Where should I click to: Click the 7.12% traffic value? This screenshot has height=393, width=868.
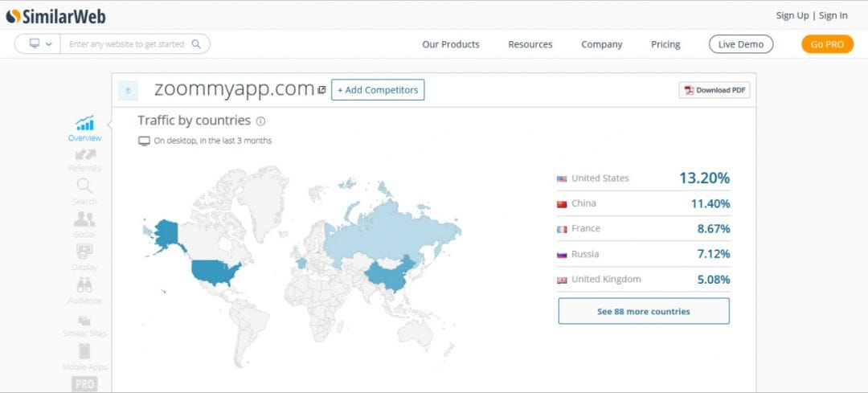(x=713, y=254)
